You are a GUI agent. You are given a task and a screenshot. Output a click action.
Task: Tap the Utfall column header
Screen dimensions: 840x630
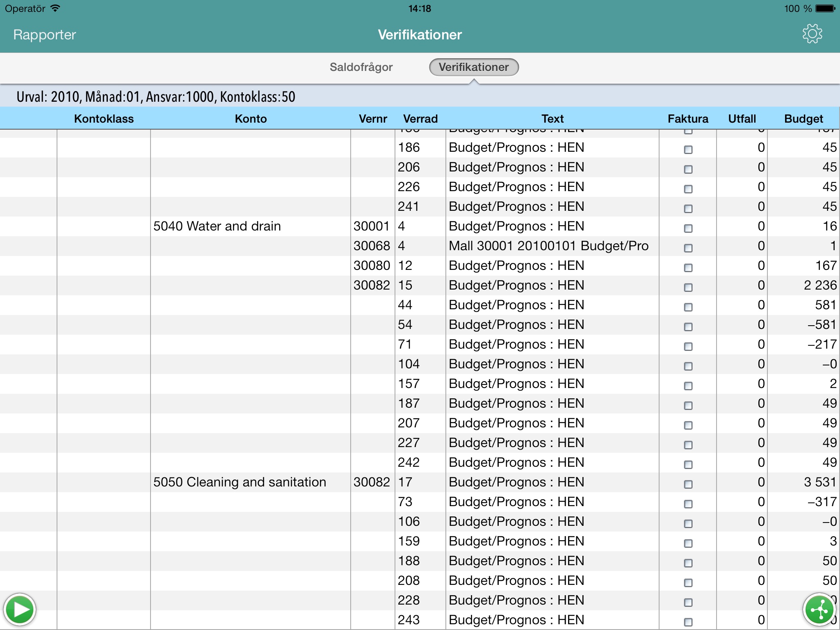[742, 119]
